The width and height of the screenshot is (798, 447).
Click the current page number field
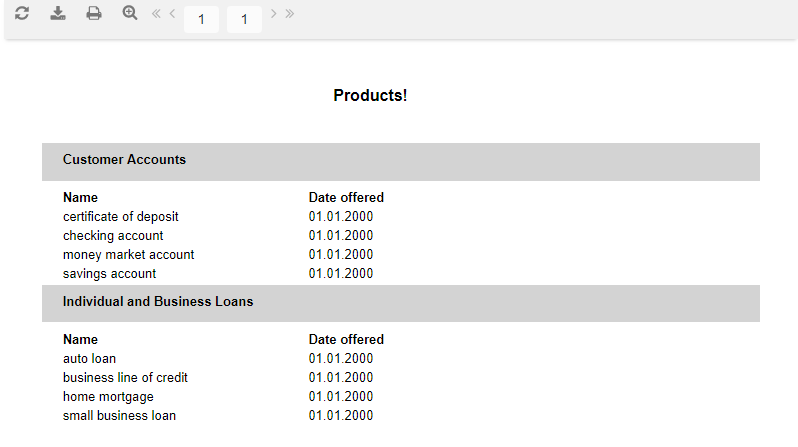pyautogui.click(x=202, y=19)
